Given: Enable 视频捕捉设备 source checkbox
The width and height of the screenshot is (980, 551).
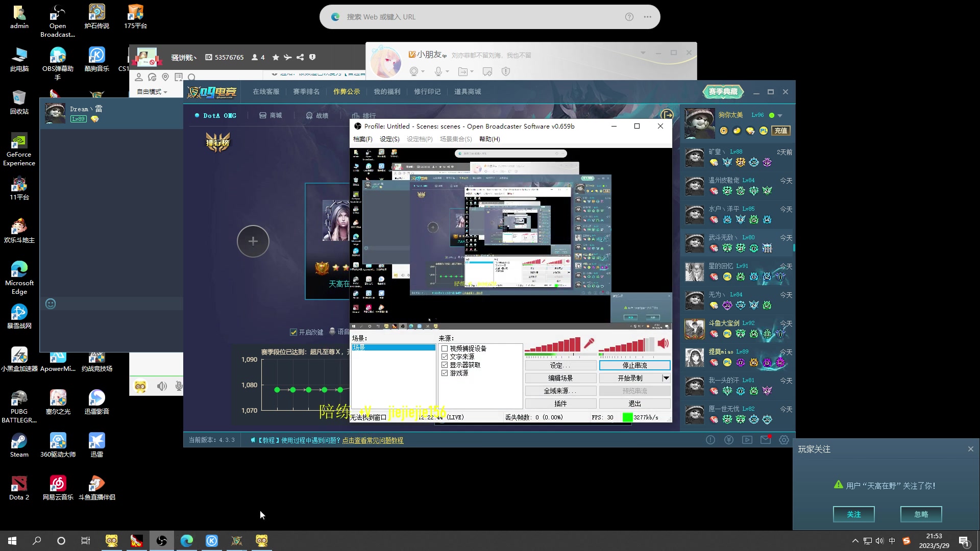Looking at the screenshot, I should click(445, 348).
